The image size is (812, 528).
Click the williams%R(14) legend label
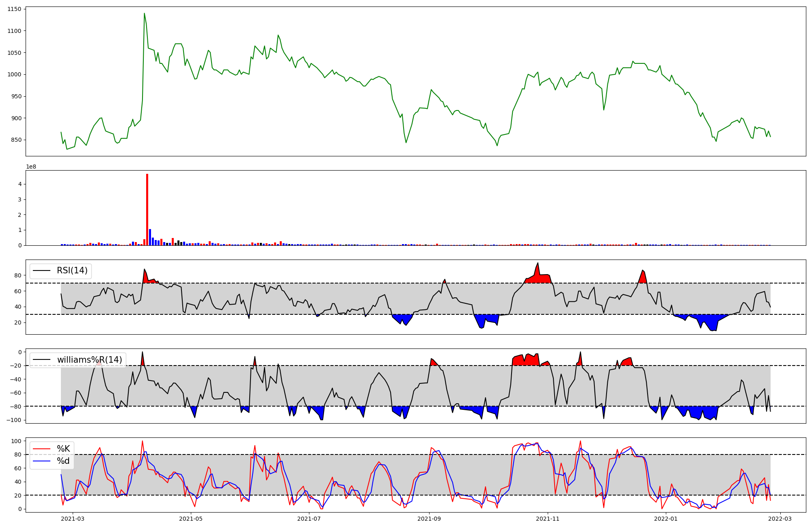click(89, 359)
